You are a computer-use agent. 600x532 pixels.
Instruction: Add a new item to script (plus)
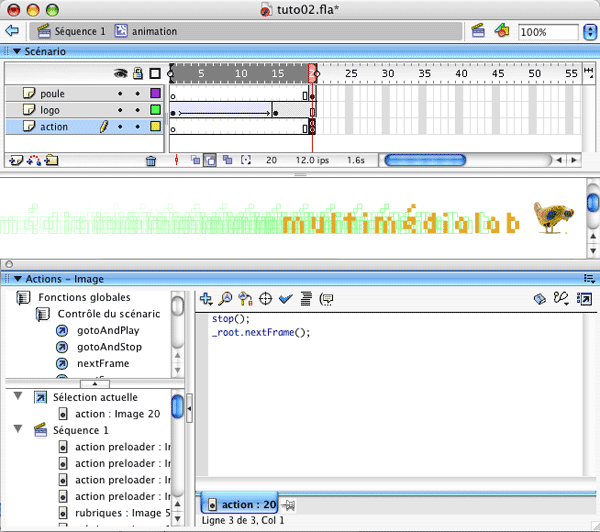[206, 299]
